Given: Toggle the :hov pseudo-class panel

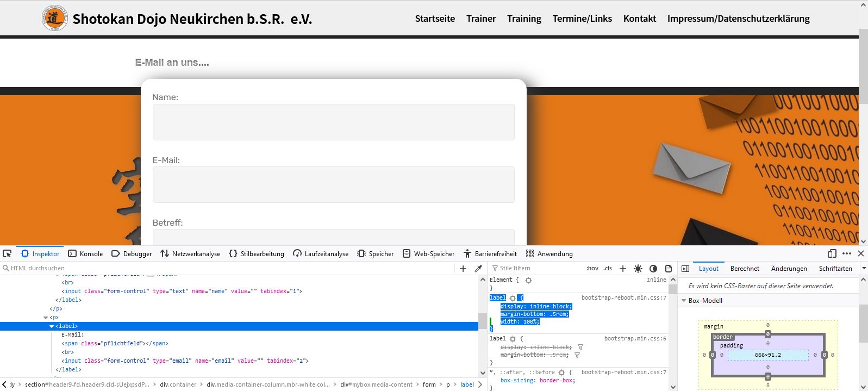Looking at the screenshot, I should click(x=592, y=268).
